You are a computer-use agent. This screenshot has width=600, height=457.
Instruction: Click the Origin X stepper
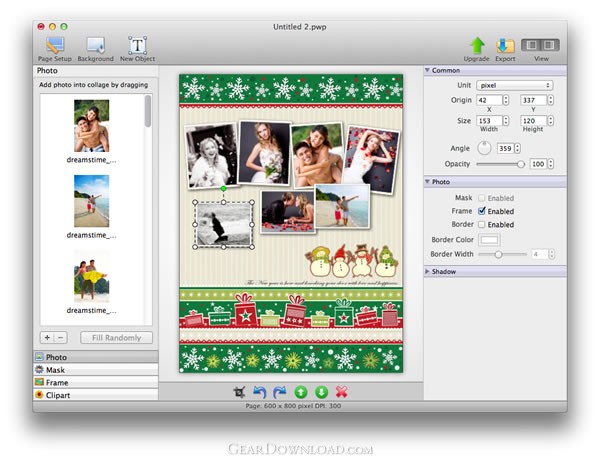pyautogui.click(x=505, y=100)
